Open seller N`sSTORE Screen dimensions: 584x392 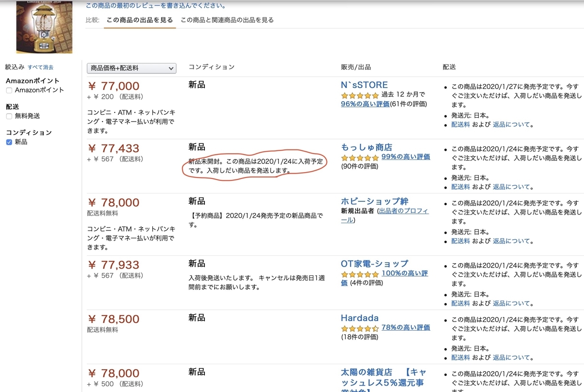tap(364, 85)
